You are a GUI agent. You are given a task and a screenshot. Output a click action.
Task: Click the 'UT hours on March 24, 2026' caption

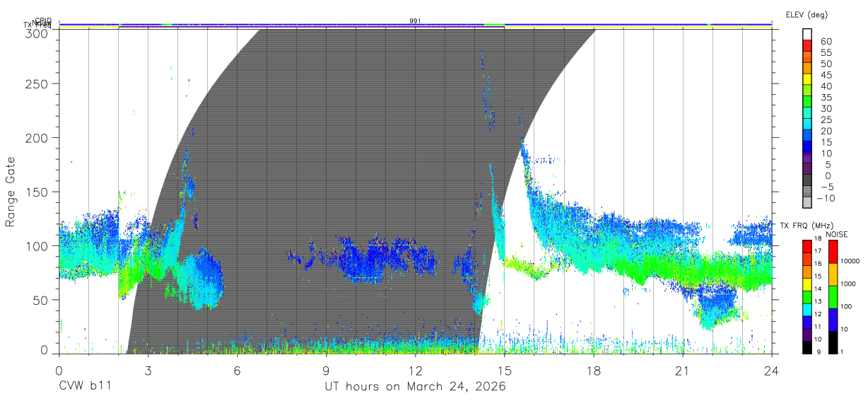[x=416, y=387]
